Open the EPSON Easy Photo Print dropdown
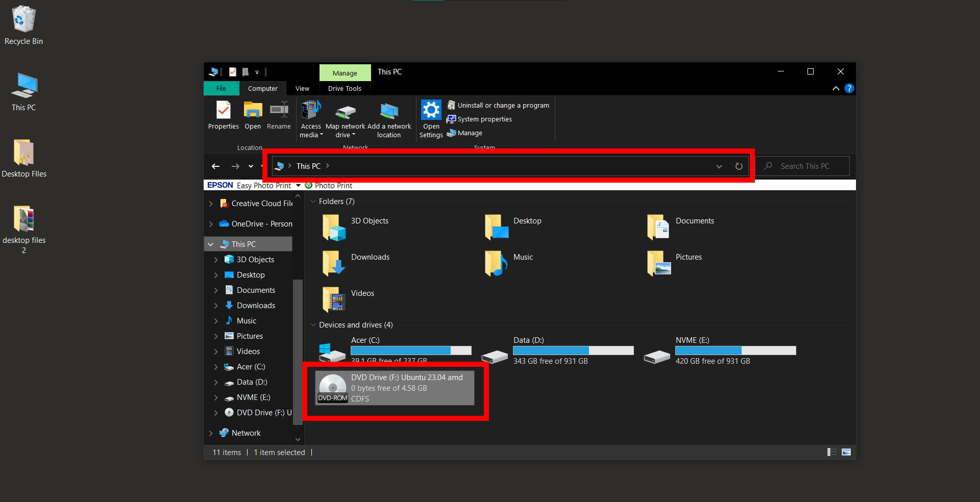This screenshot has width=980, height=502. click(x=299, y=185)
